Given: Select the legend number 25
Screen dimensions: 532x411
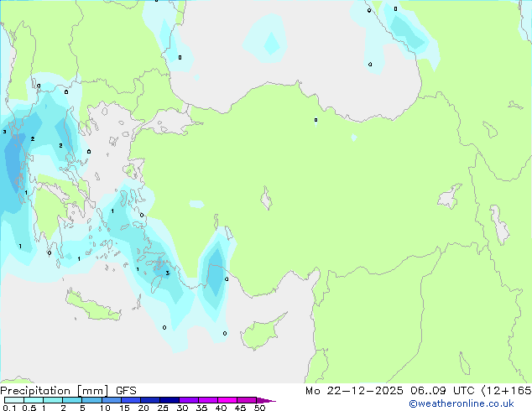Looking at the screenshot, I should coord(163,408).
